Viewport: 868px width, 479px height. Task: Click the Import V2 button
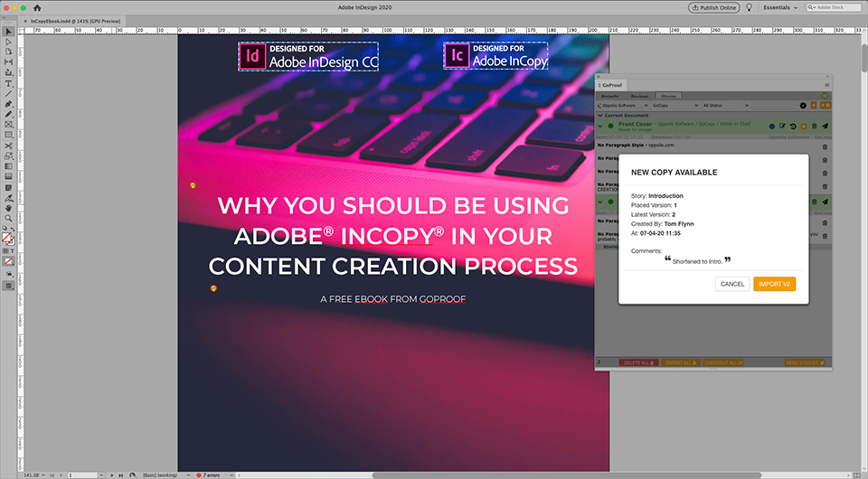(775, 284)
